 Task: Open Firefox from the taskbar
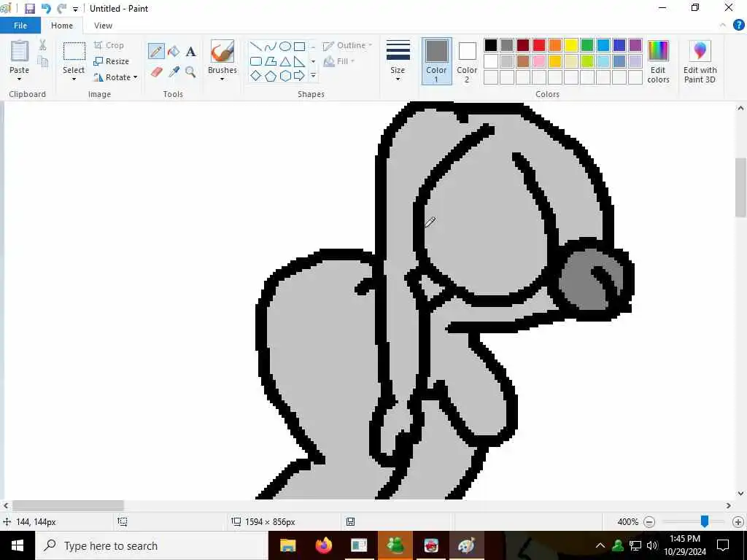tap(323, 545)
